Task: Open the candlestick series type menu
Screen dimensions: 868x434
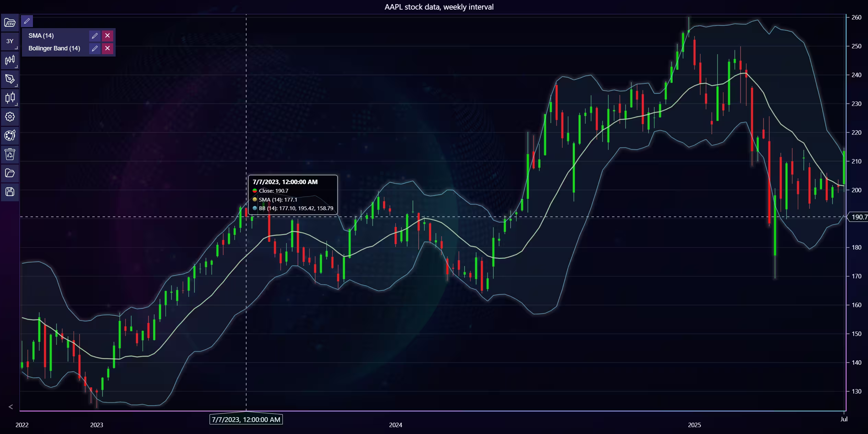Action: (x=10, y=60)
